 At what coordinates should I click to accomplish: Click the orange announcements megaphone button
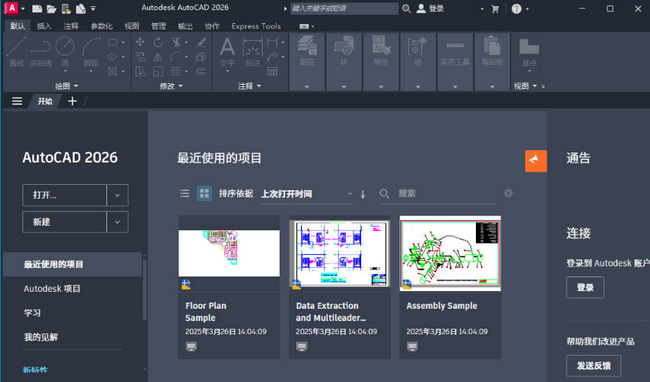point(536,161)
